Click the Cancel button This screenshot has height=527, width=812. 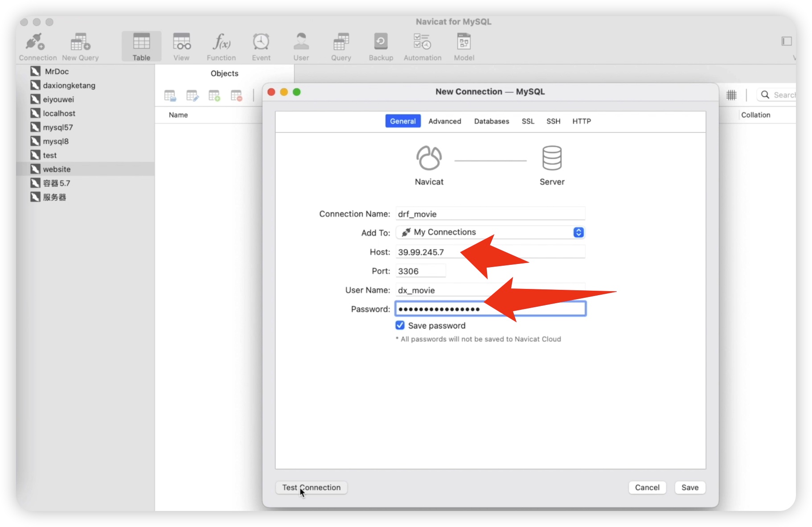tap(647, 487)
